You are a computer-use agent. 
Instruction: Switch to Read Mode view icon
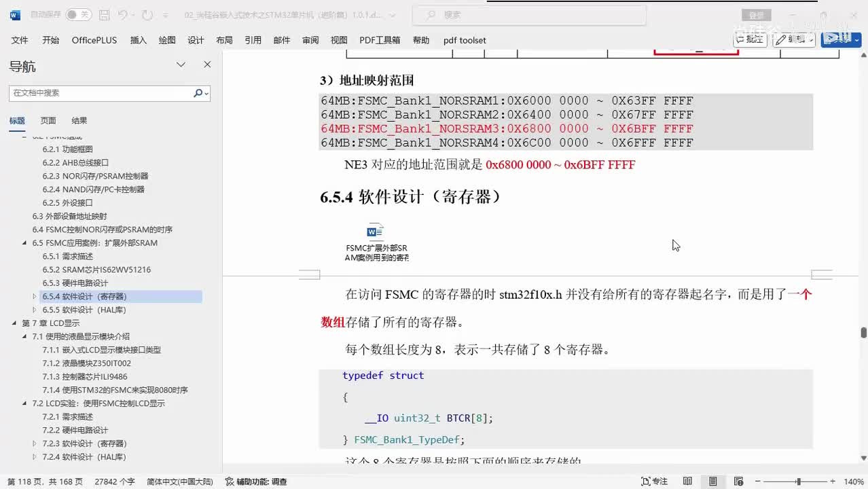(x=687, y=482)
